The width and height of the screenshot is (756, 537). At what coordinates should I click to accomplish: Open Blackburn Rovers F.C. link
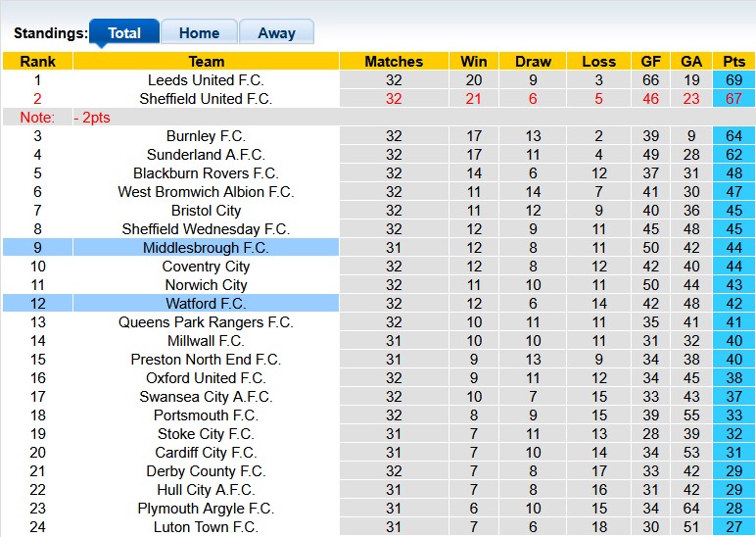[x=206, y=173]
